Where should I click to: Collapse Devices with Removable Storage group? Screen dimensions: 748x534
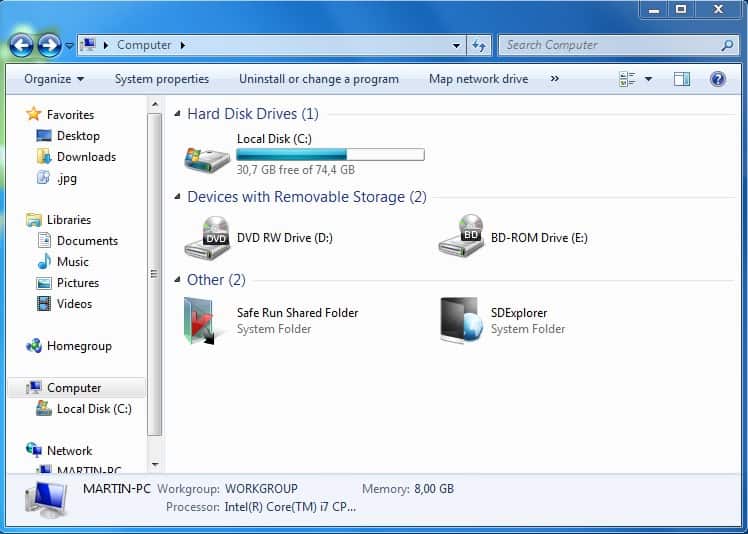coord(177,197)
